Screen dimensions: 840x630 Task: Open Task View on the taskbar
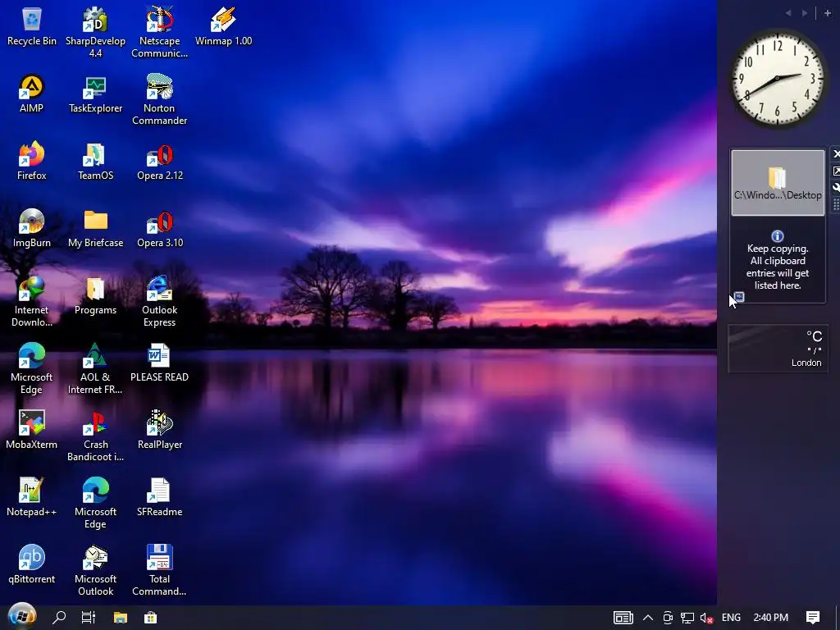click(x=89, y=618)
